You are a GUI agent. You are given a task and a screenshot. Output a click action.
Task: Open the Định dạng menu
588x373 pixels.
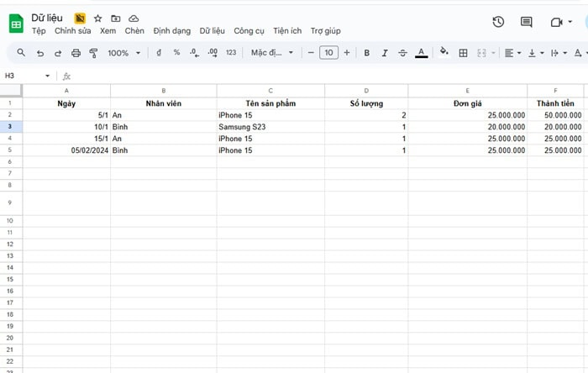[x=171, y=31]
